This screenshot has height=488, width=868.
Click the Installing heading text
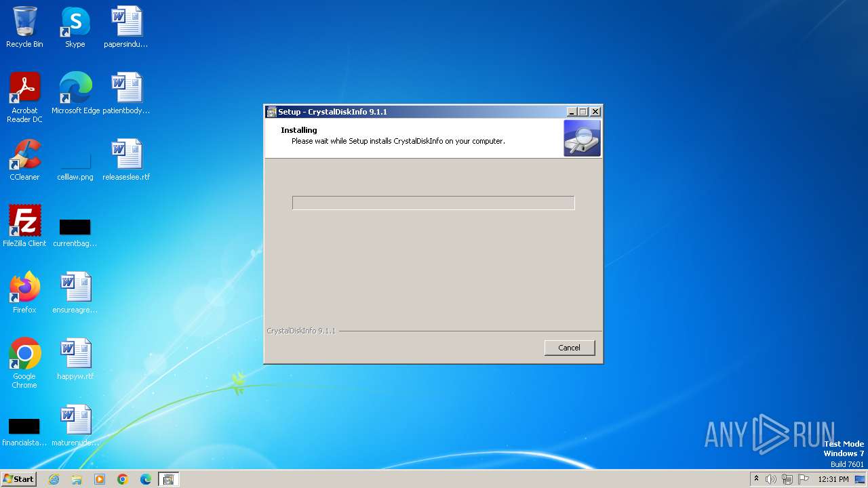click(x=299, y=130)
